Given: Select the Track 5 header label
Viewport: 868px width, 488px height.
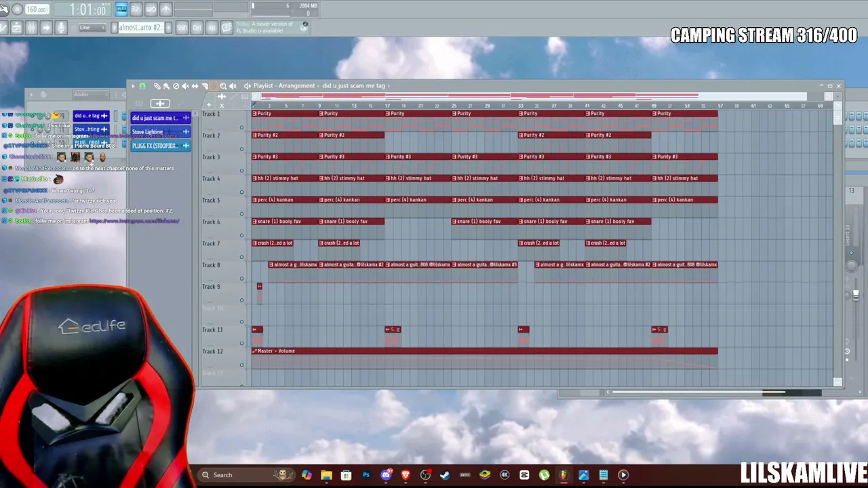Looking at the screenshot, I should (211, 201).
